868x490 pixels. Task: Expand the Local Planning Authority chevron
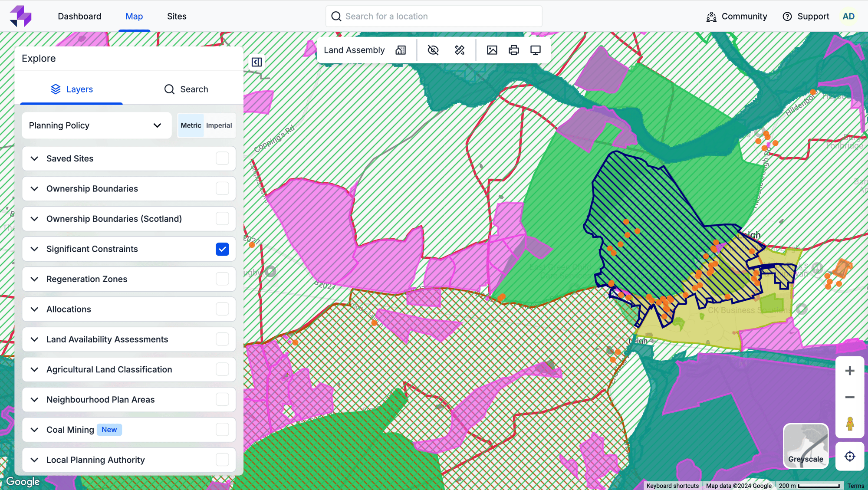click(x=34, y=460)
